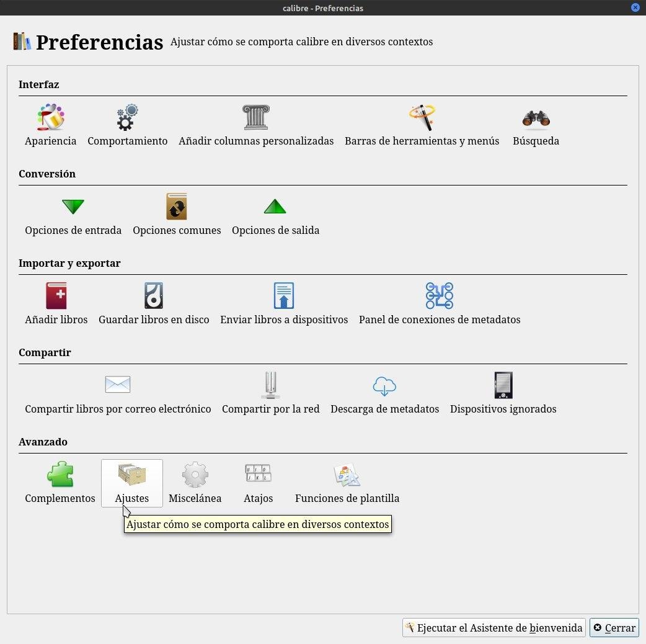Open Opciones de salida green up arrow
Screen dimensions: 646x644
pyautogui.click(x=275, y=207)
